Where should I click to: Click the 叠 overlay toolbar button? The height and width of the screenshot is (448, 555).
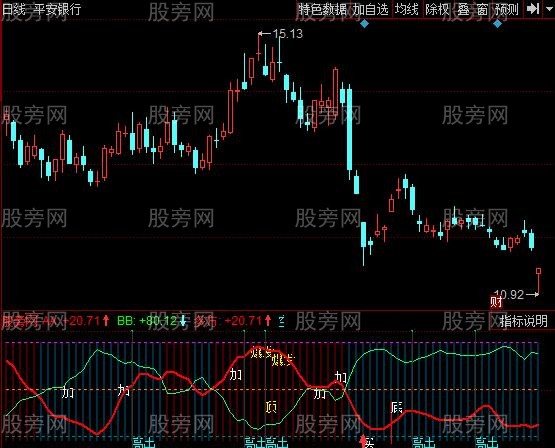[x=463, y=9]
